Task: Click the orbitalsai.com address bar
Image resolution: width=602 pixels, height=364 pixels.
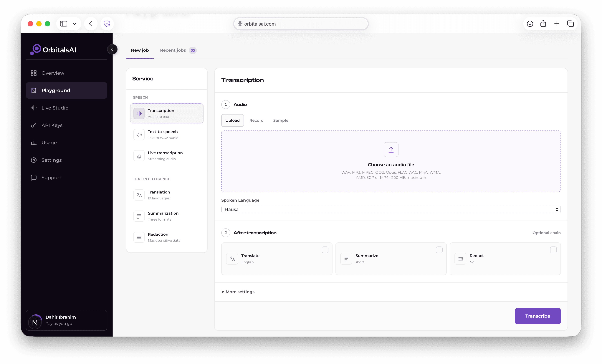Action: tap(301, 24)
